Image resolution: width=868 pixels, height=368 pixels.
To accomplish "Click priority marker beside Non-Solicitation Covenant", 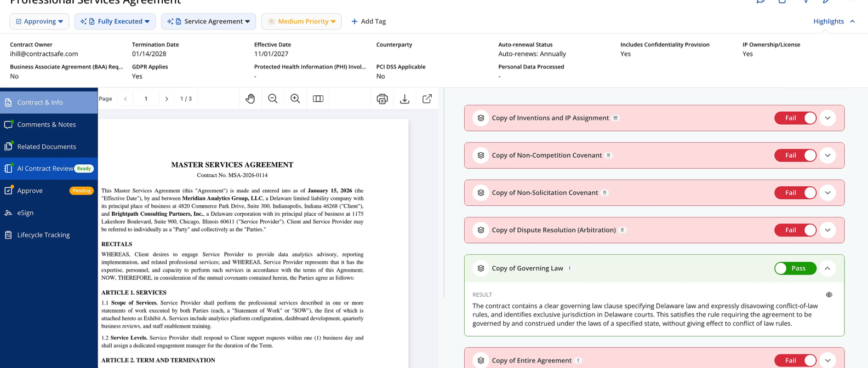I will pyautogui.click(x=605, y=193).
